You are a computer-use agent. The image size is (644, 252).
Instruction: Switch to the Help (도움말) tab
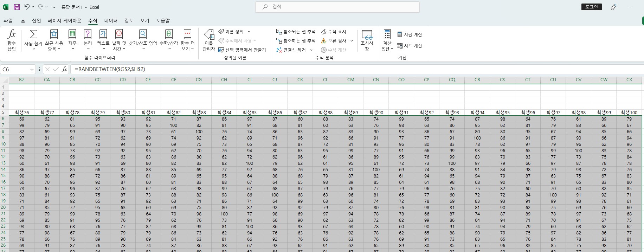point(163,21)
